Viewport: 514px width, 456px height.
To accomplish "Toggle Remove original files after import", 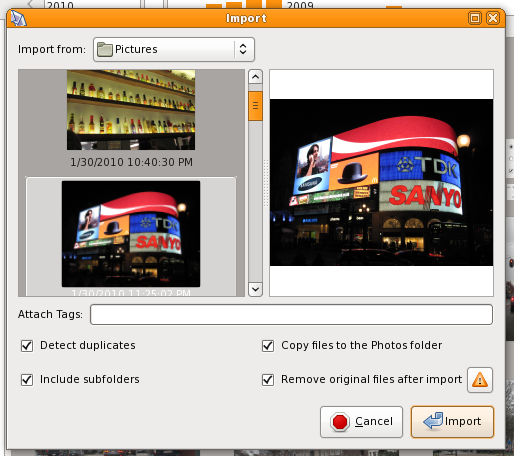I will point(268,380).
